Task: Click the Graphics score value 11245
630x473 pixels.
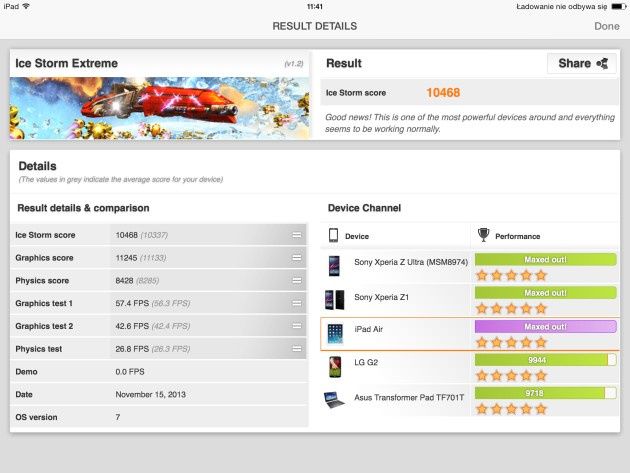Action: point(126,258)
